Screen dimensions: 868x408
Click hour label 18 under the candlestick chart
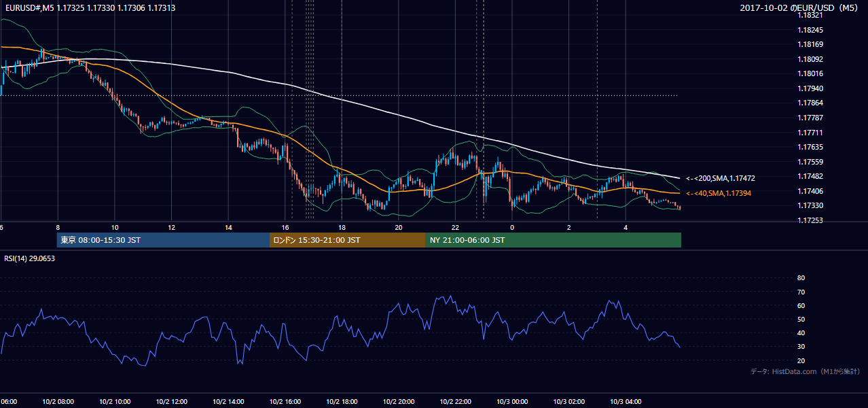pos(342,227)
